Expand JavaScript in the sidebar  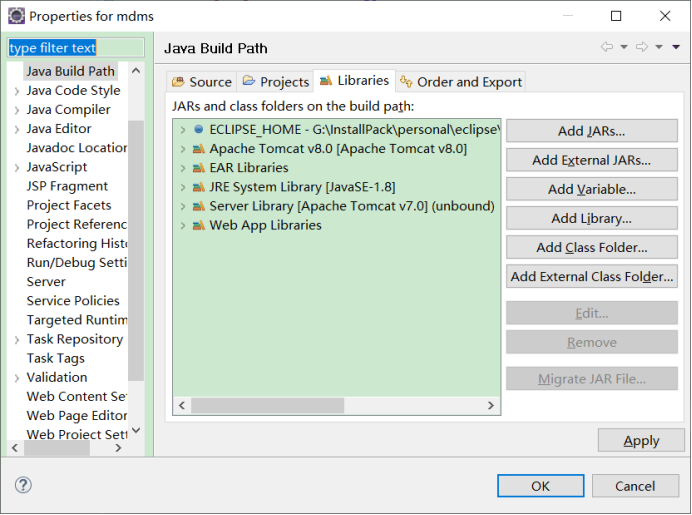click(x=17, y=168)
